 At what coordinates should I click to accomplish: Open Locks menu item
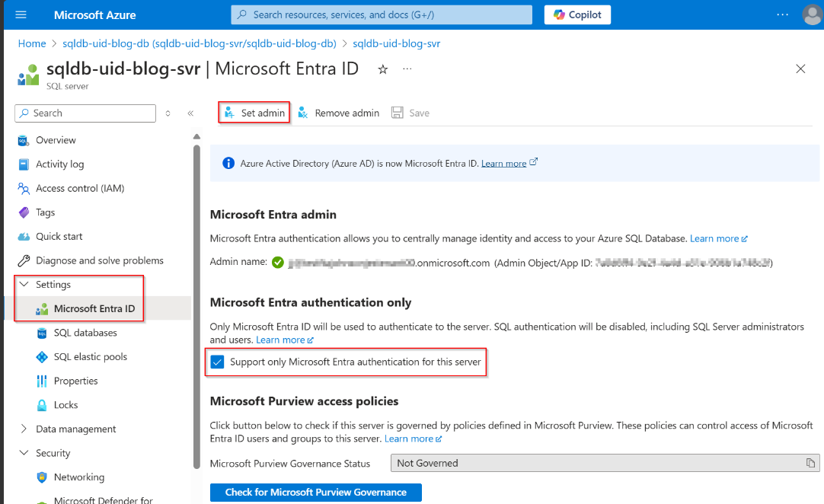point(65,406)
